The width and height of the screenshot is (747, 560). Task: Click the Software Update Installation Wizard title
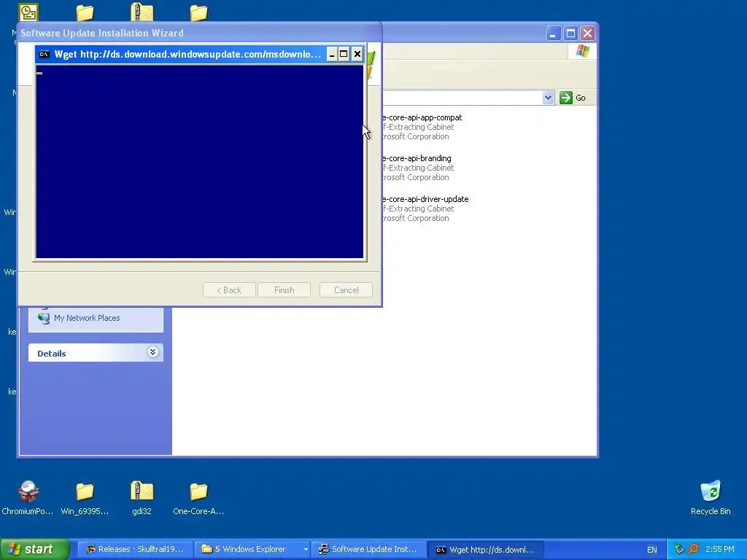pos(102,33)
